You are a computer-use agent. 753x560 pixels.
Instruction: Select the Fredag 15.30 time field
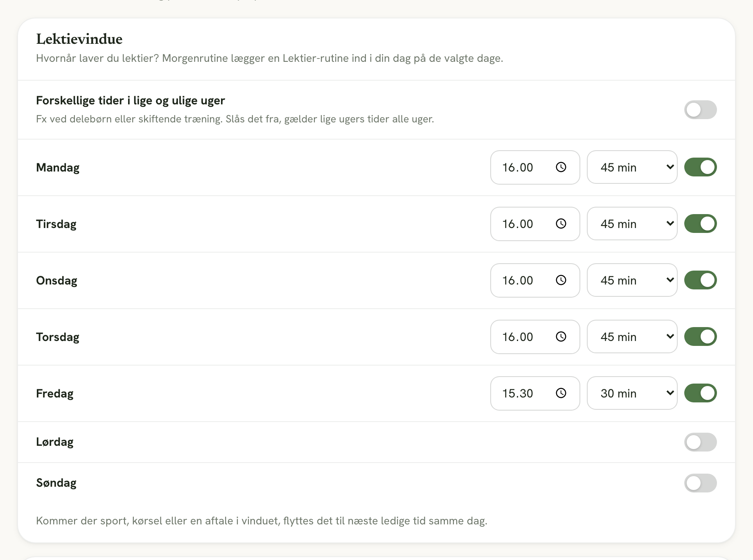tap(535, 393)
